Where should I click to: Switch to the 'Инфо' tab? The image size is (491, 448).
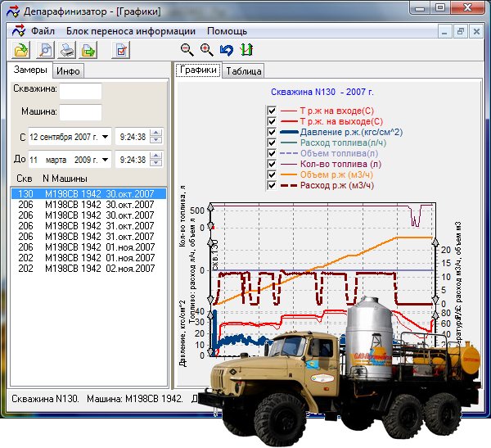coord(68,71)
